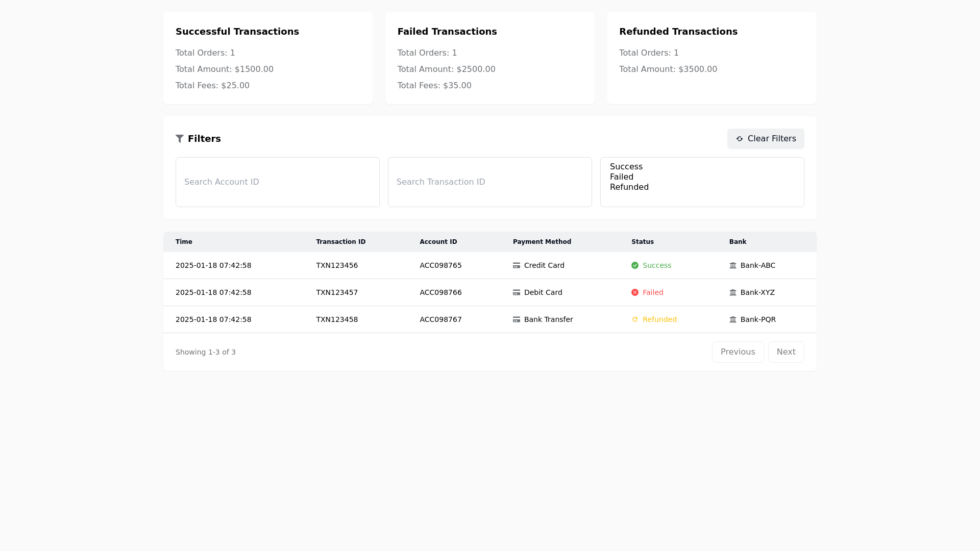Select Refunded in the status filter list
Image resolution: width=980 pixels, height=551 pixels.
pos(629,187)
